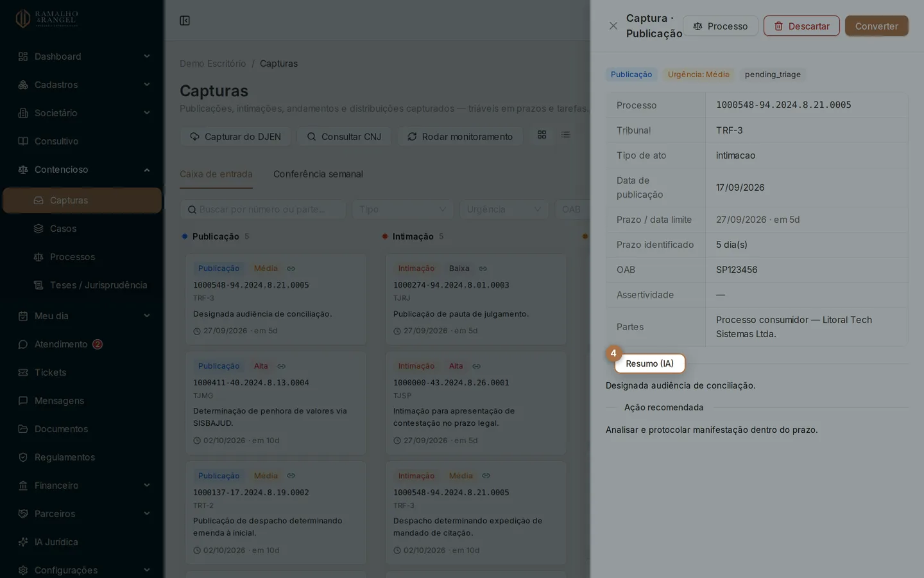Viewport: 924px width, 578px height.
Task: Click the OAB value SP123456
Action: coord(737,270)
